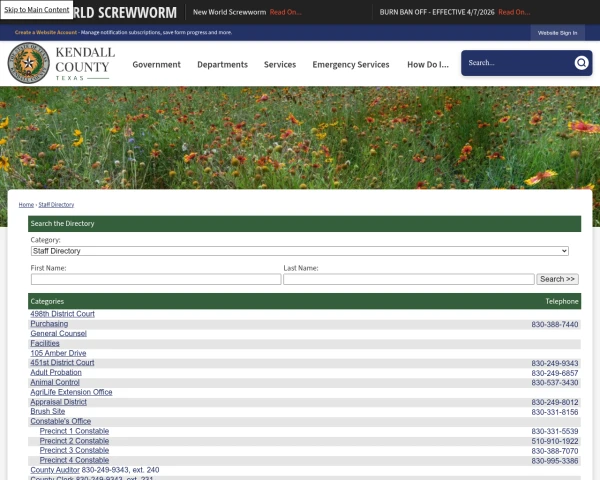Image resolution: width=600 pixels, height=480 pixels.
Task: Click the search magnifier icon
Action: [581, 62]
